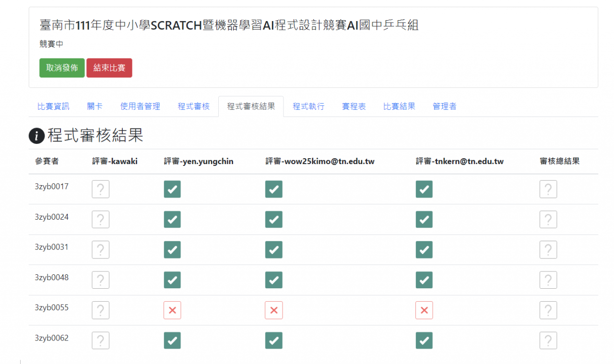The width and height of the screenshot is (614, 364).
Task: Toggle wow25kimo checkmark for 3zyb0031
Action: pyautogui.click(x=273, y=250)
